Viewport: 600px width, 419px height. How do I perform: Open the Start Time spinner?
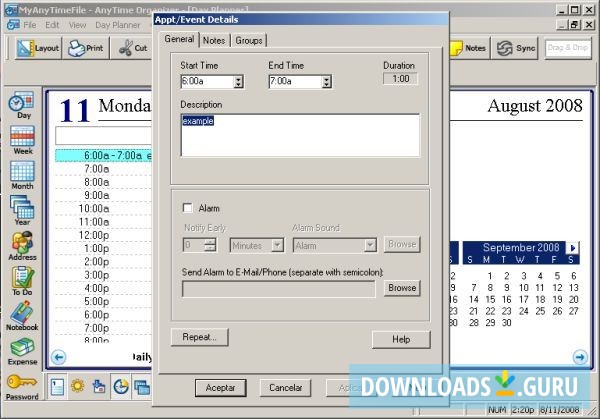click(x=238, y=82)
